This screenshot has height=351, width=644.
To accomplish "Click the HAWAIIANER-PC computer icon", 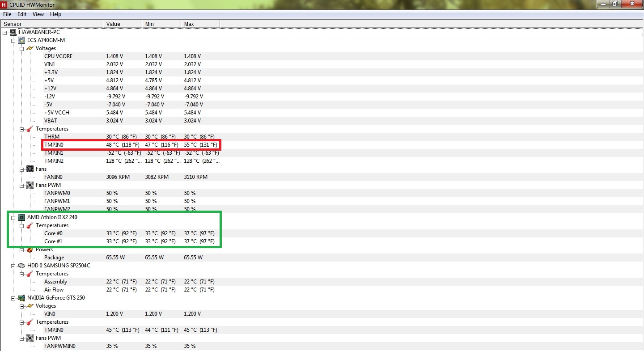I will click(13, 32).
